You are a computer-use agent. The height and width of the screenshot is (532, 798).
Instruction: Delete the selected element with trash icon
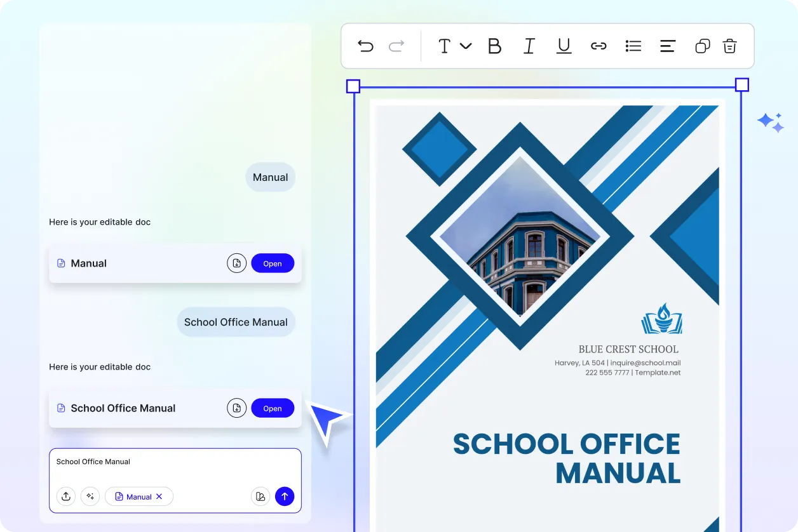pos(729,46)
